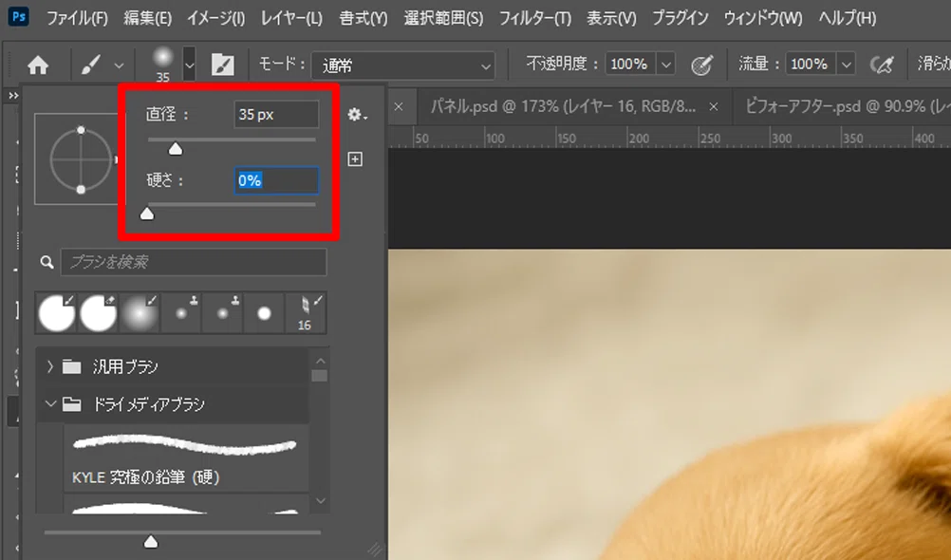Click brush list scroll up arrow
951x560 pixels.
320,362
